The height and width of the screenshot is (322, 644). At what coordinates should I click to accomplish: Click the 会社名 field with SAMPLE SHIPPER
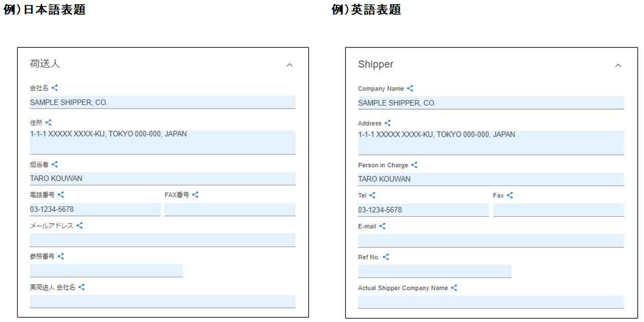(163, 102)
